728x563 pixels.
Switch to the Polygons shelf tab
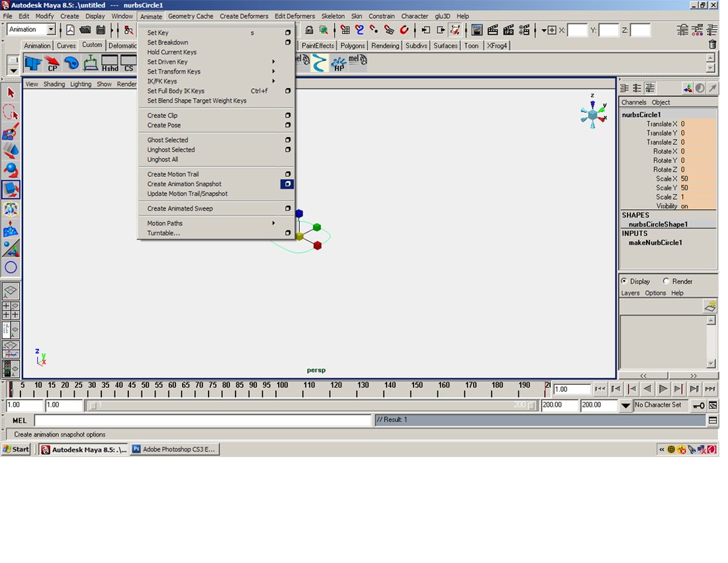[352, 46]
